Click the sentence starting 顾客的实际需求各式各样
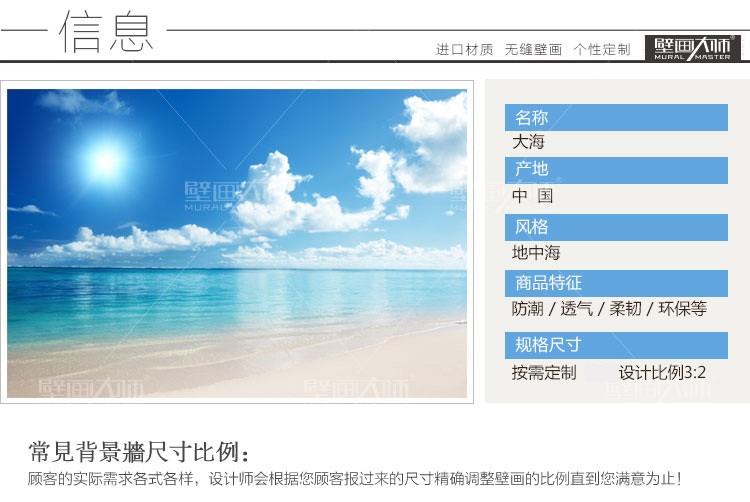 354,479
